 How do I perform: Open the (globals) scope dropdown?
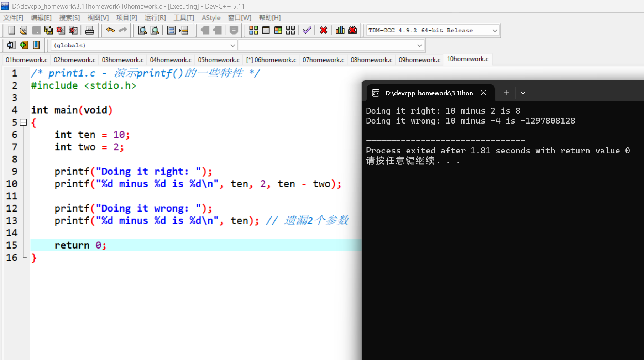[144, 45]
